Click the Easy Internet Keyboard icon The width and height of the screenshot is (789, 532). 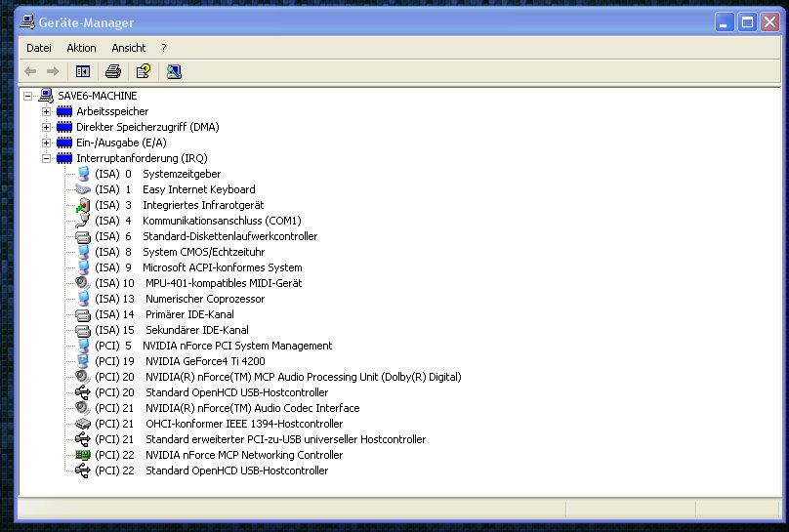pos(83,189)
